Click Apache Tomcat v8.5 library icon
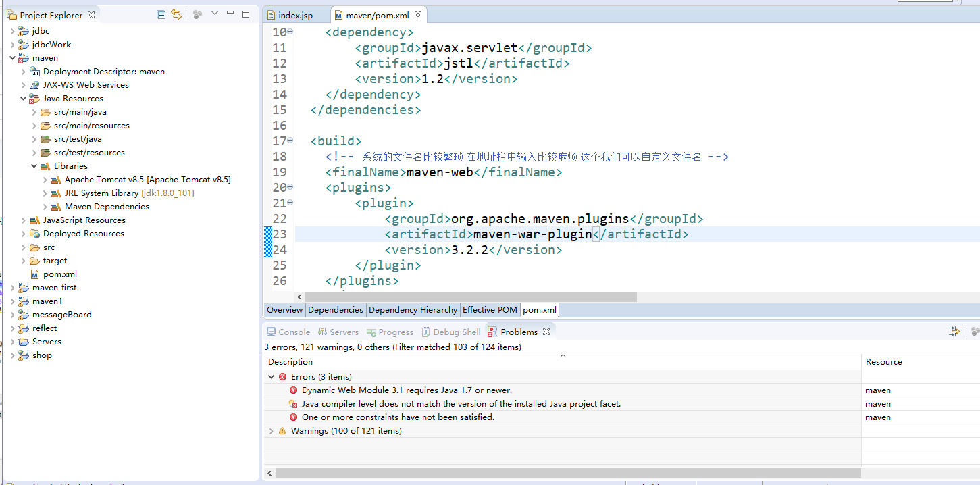980x485 pixels. 57,179
